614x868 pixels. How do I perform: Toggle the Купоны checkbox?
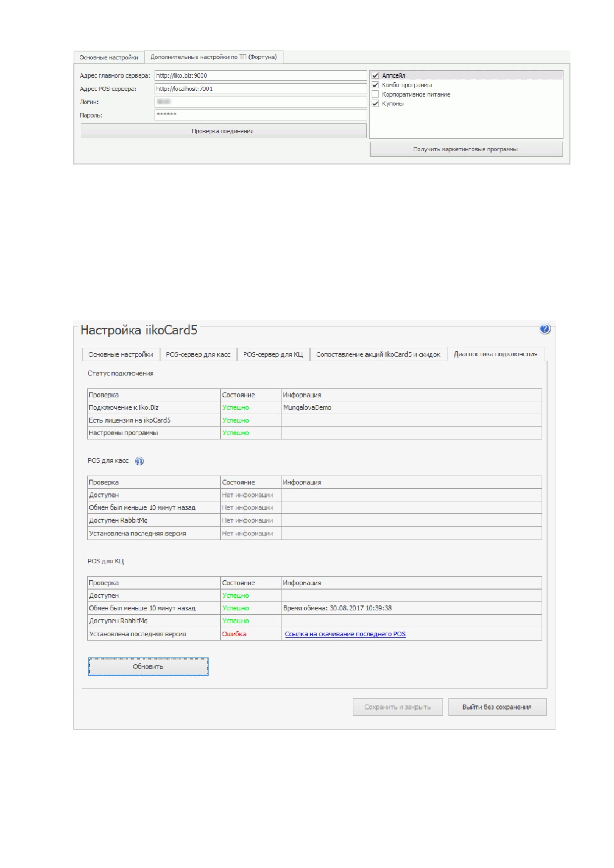(375, 104)
